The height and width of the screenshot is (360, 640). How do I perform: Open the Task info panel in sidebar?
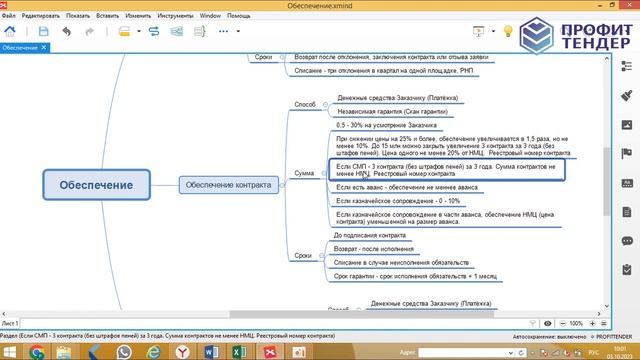pos(627,269)
